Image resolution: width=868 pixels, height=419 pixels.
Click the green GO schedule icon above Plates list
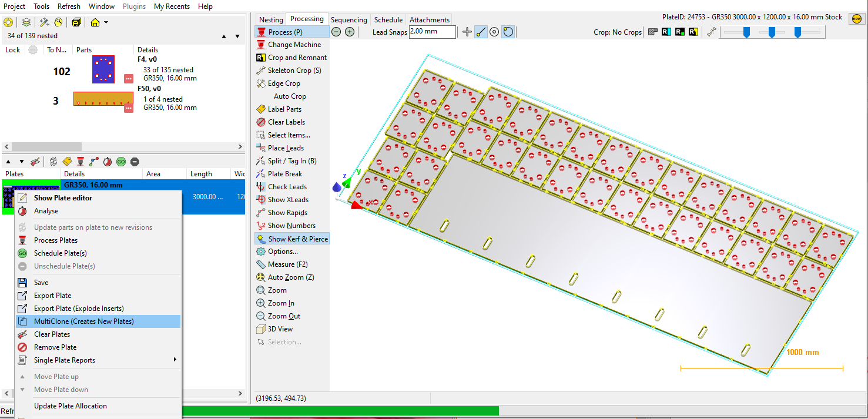pyautogui.click(x=121, y=161)
